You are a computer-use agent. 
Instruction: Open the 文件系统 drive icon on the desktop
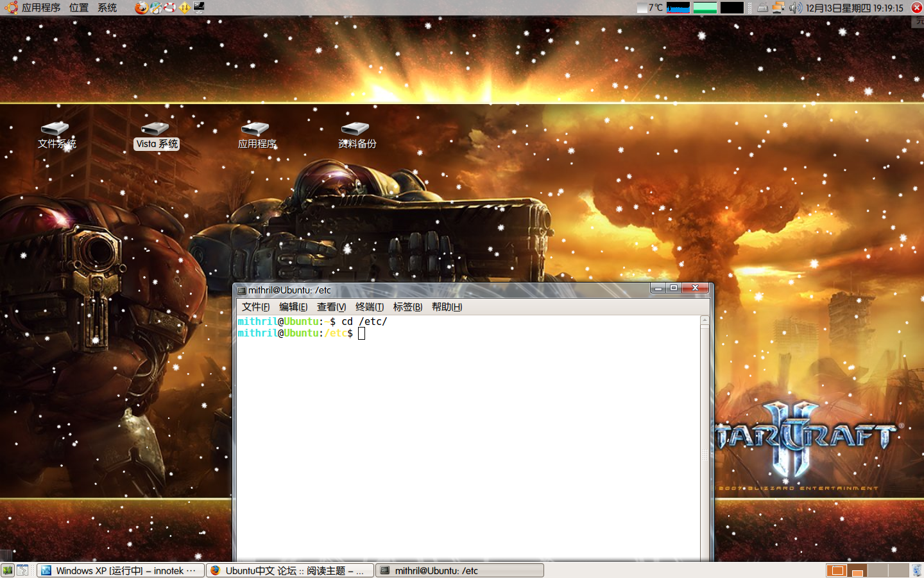click(x=56, y=136)
